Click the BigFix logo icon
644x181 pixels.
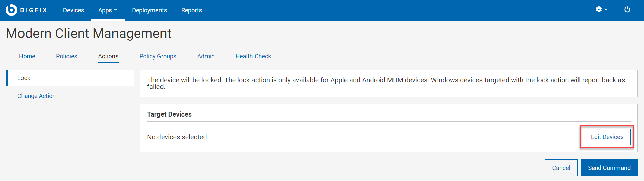11,10
